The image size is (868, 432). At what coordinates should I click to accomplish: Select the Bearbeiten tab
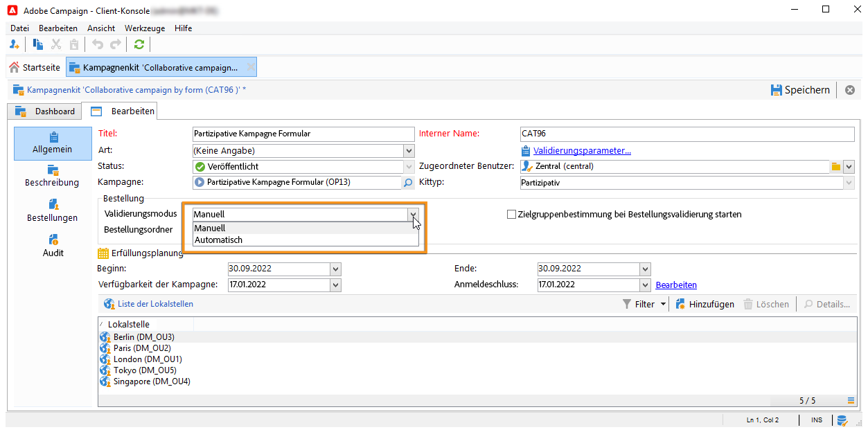click(x=119, y=111)
